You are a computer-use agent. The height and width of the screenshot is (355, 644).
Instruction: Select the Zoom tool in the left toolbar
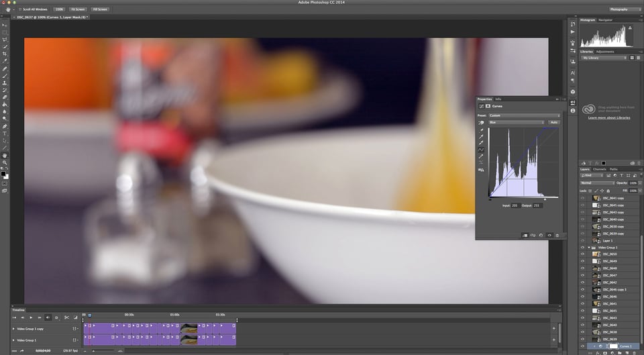point(5,162)
